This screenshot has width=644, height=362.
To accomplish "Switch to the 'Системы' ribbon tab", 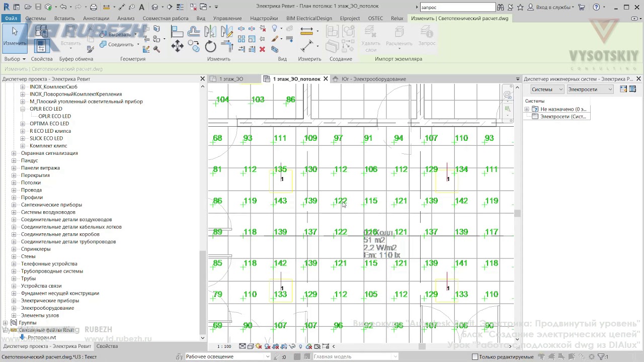I will 36,18.
